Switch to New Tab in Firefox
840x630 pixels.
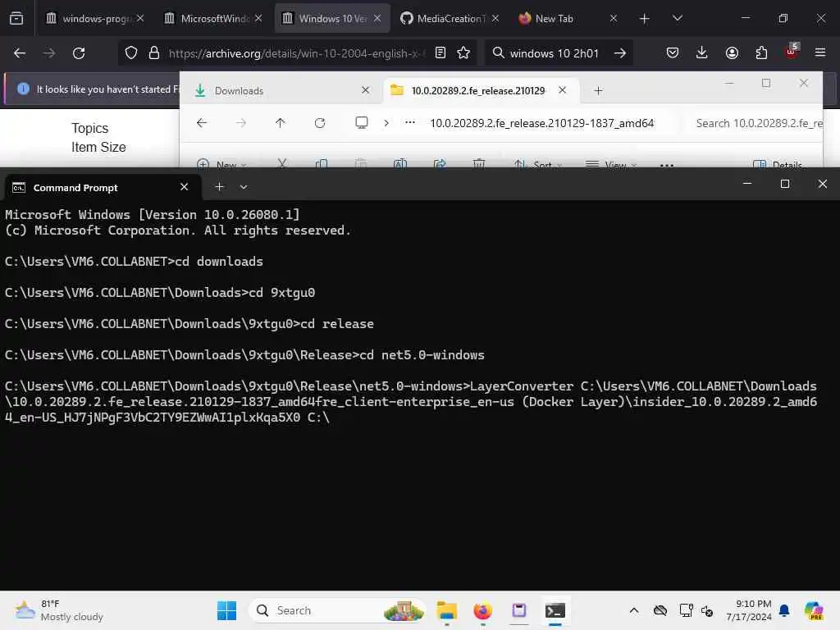(567, 18)
